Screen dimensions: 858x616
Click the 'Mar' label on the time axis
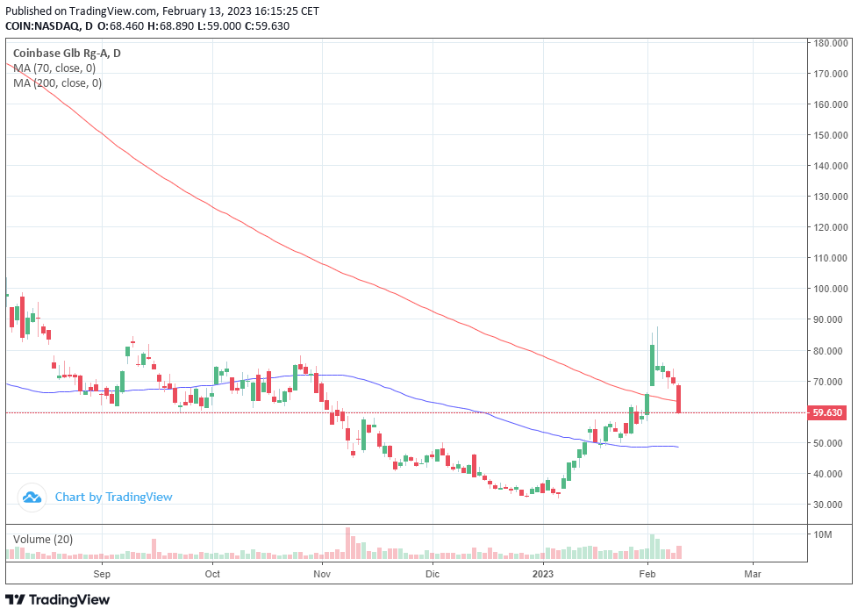click(753, 574)
